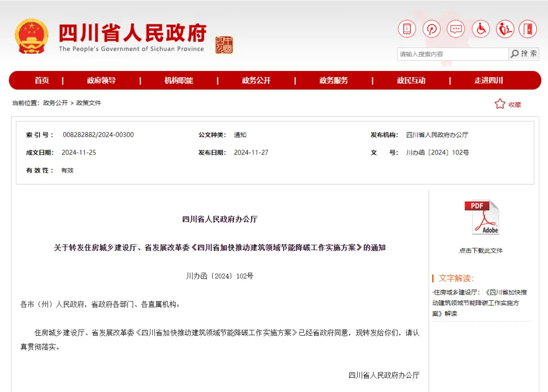The width and height of the screenshot is (548, 392).
Task: Enable accessibility mode via wheelchair icon
Action: (481, 29)
